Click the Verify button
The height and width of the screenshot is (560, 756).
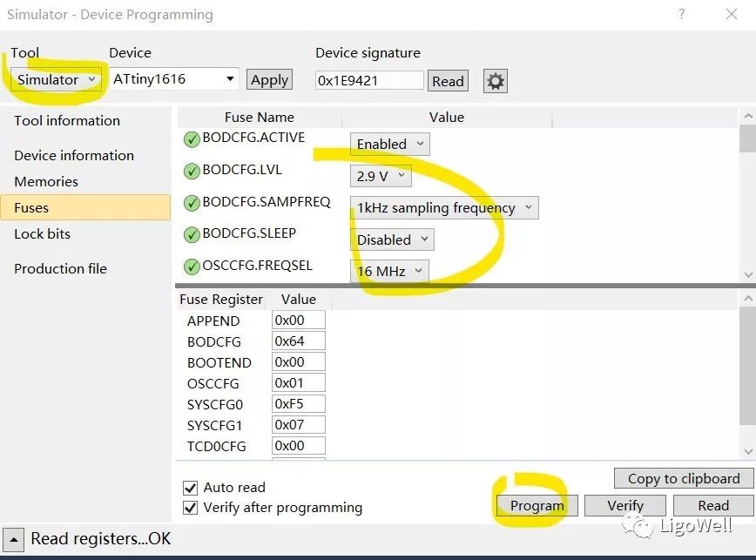click(625, 505)
